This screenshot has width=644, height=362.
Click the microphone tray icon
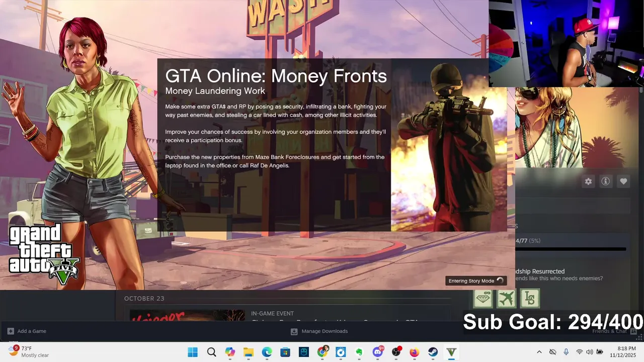pos(566,352)
